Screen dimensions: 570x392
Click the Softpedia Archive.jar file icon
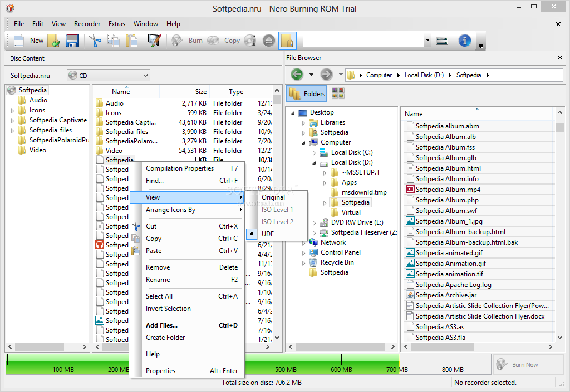410,295
